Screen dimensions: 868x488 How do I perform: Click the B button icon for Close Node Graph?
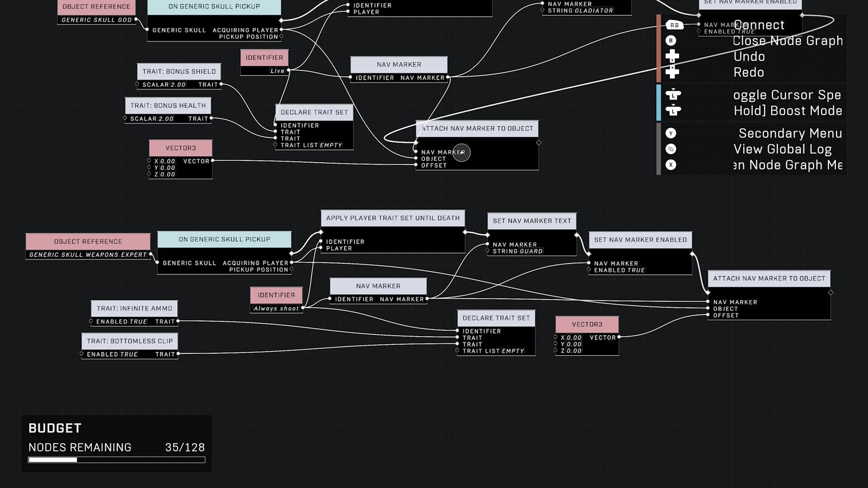coord(671,41)
